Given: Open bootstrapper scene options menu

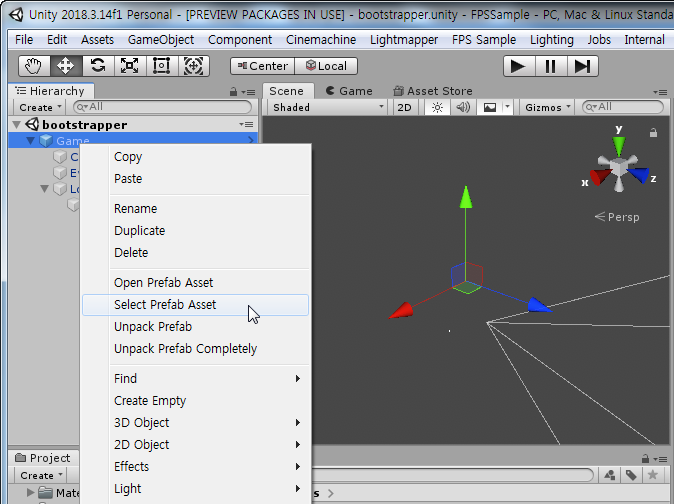Looking at the screenshot, I should (x=246, y=125).
